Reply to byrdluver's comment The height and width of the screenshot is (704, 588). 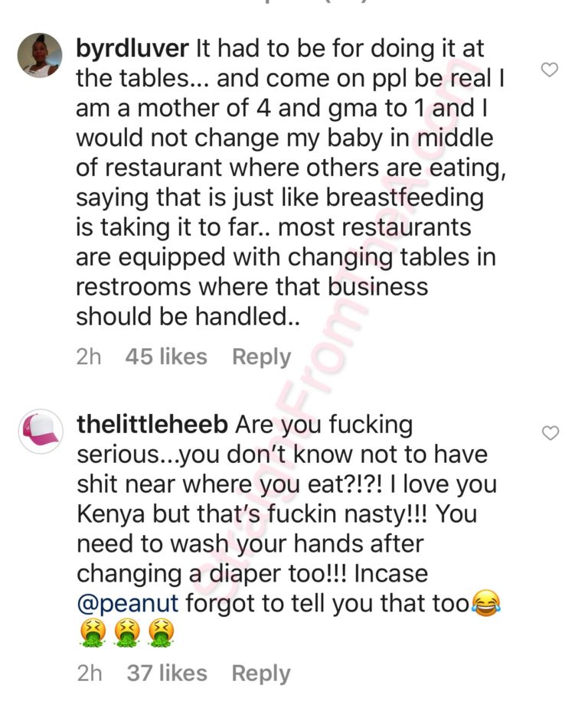tap(261, 357)
